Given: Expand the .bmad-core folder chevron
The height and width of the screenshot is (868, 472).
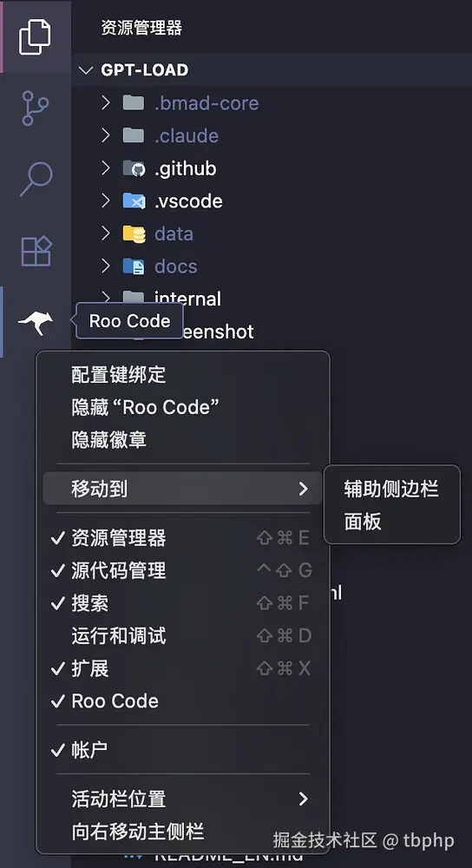Looking at the screenshot, I should pyautogui.click(x=106, y=102).
